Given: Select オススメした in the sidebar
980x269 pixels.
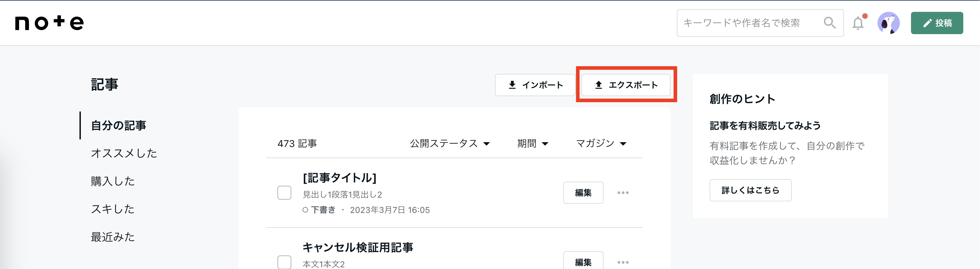Looking at the screenshot, I should coord(124,153).
